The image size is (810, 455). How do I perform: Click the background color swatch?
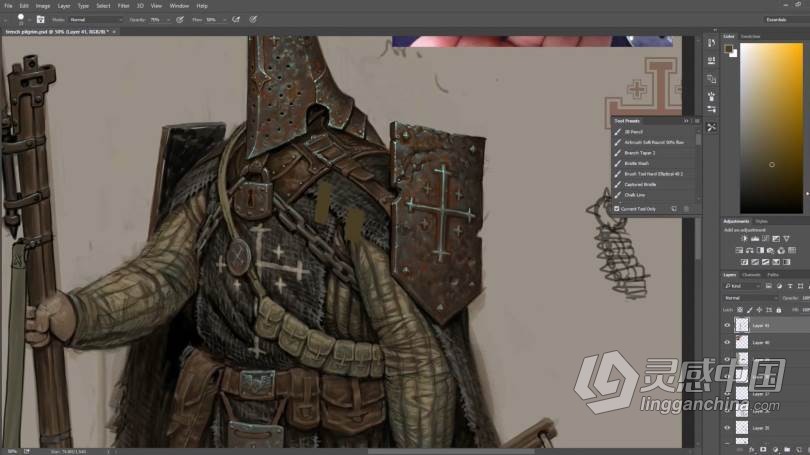pos(734,54)
